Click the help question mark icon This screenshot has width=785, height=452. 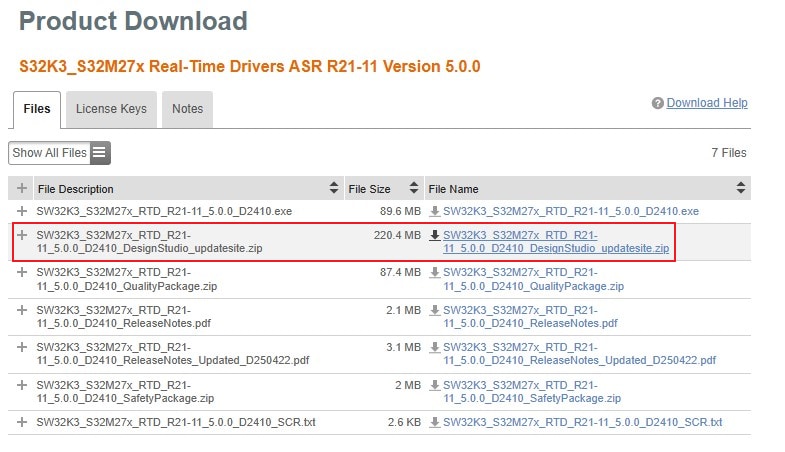click(658, 103)
